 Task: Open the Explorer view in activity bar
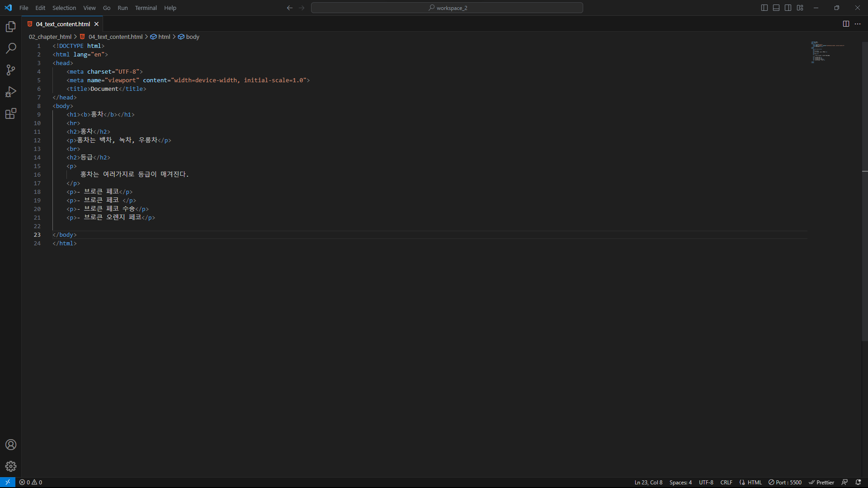click(11, 27)
